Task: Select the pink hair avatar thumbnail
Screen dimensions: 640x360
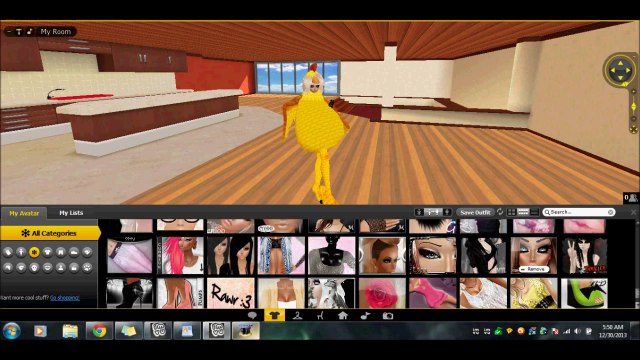Action: 180,256
